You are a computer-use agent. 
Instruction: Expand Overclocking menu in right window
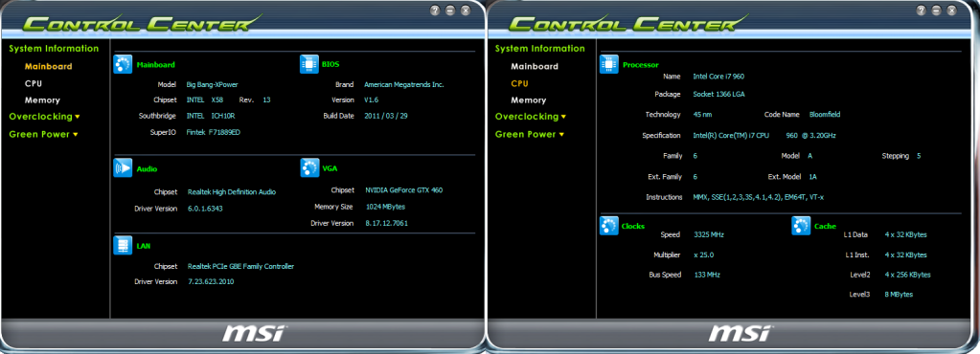click(x=531, y=117)
